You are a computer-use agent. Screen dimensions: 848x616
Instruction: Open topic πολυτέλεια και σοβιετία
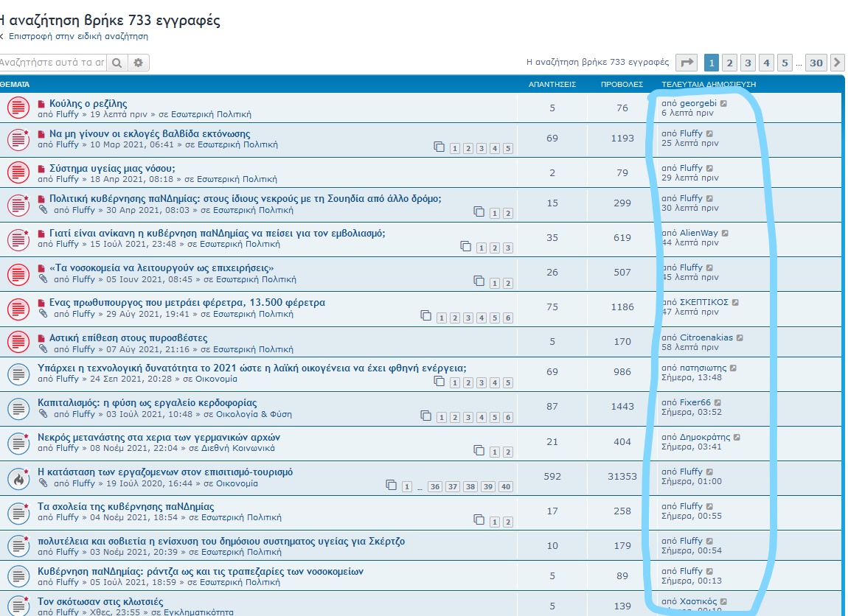point(221,541)
